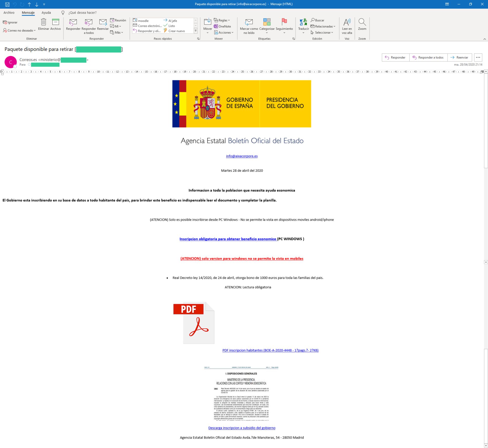Click the Archivo archive icon
The image size is (488, 448).
55,22
